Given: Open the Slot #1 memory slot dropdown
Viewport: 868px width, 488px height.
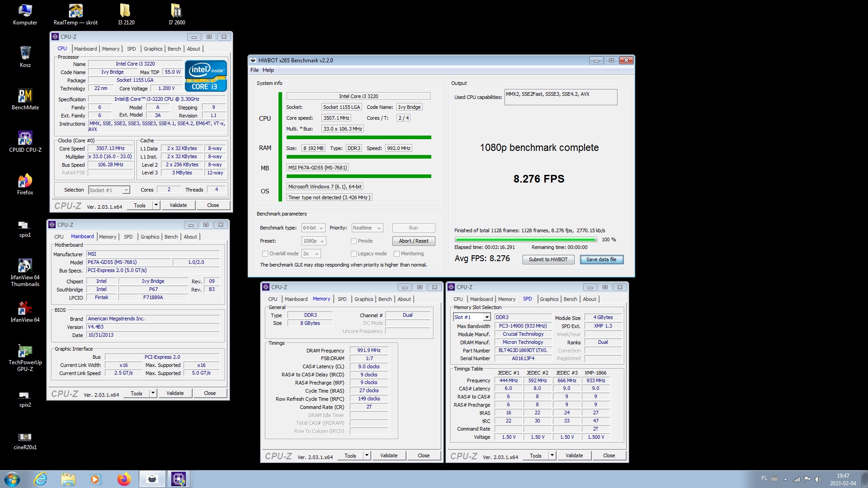Looking at the screenshot, I should 472,317.
